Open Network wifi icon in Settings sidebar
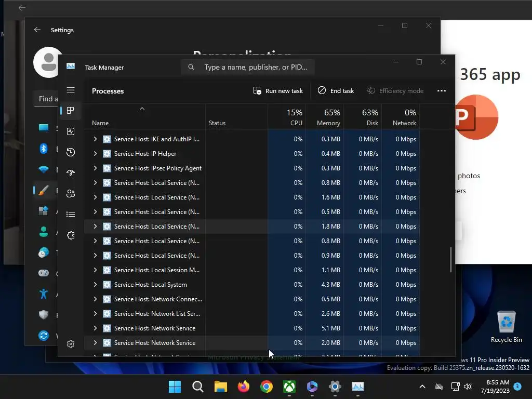Image resolution: width=532 pixels, height=399 pixels. (x=44, y=169)
